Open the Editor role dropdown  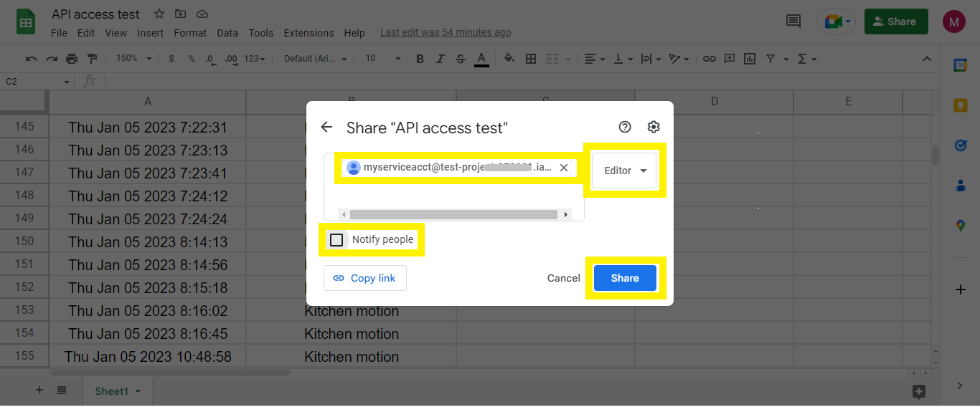point(624,171)
